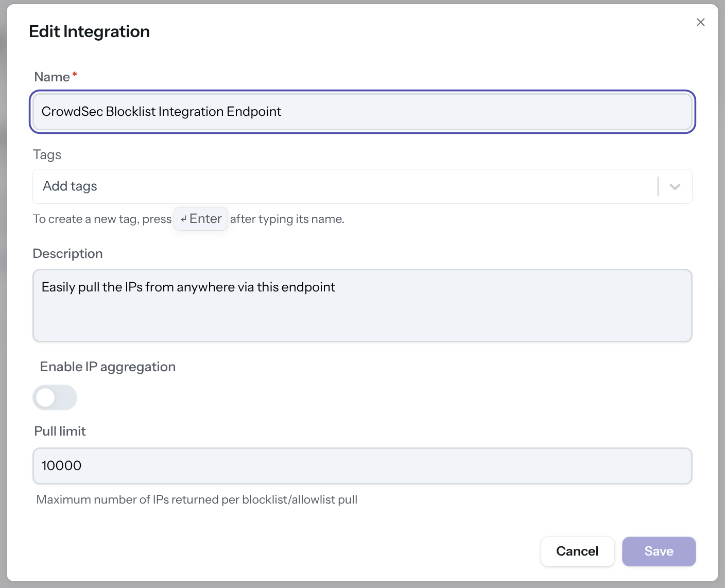
Task: Click 'Maximum number of IPs returned' help text
Action: tap(197, 499)
